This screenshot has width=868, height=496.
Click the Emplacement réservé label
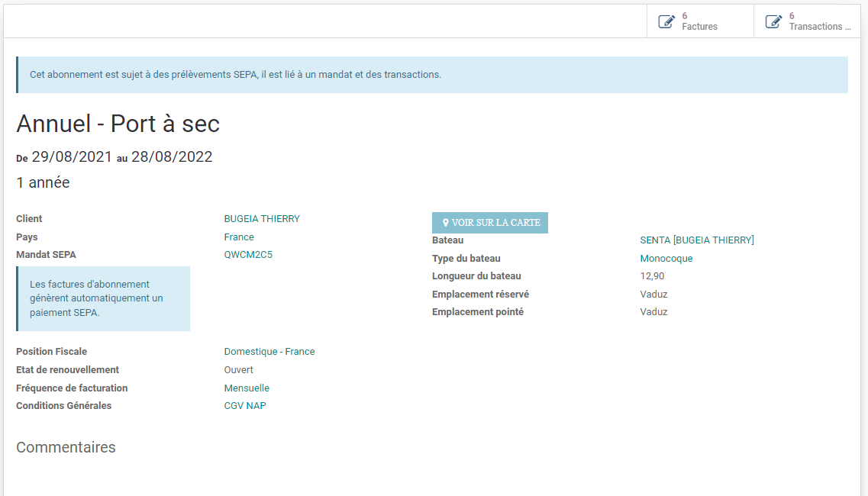pyautogui.click(x=480, y=294)
